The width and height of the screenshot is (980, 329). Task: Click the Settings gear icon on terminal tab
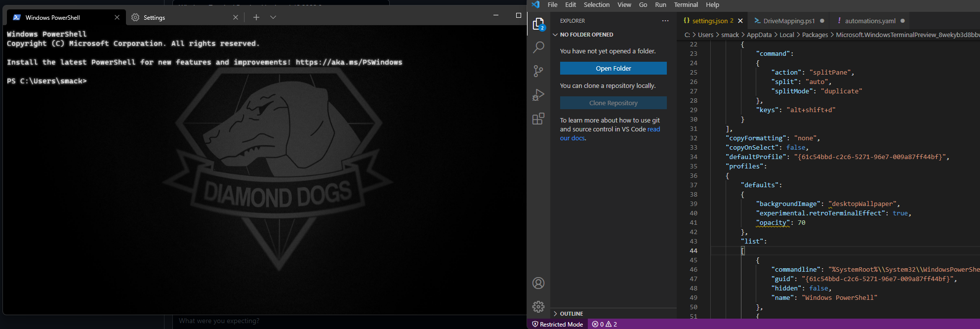point(135,17)
